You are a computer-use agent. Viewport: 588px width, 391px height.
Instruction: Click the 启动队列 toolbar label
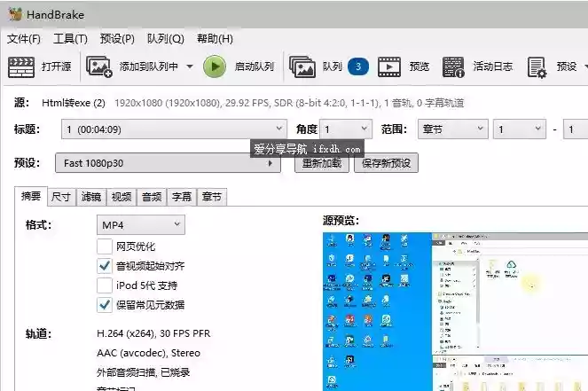[x=255, y=66]
